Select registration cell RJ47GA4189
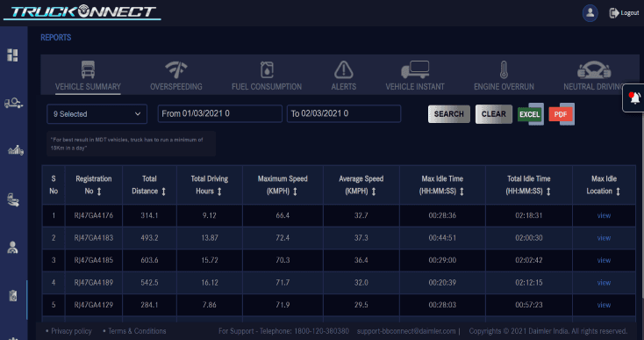This screenshot has width=644, height=340. coord(94,283)
